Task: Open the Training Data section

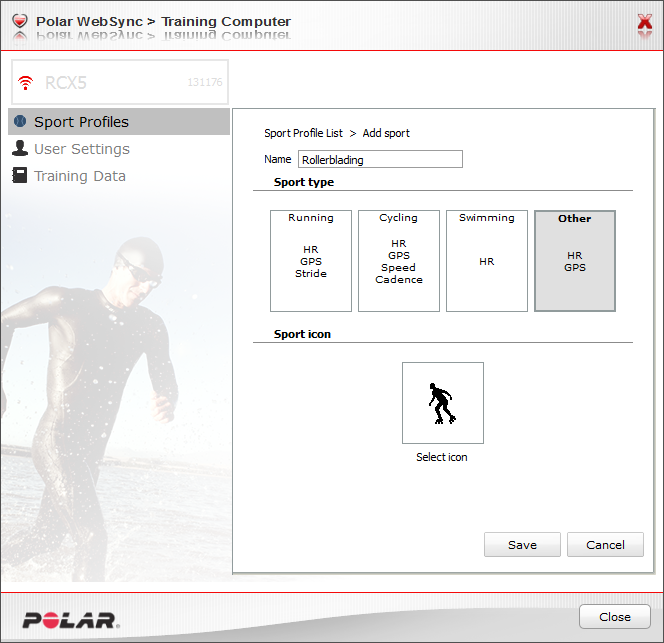Action: [80, 176]
